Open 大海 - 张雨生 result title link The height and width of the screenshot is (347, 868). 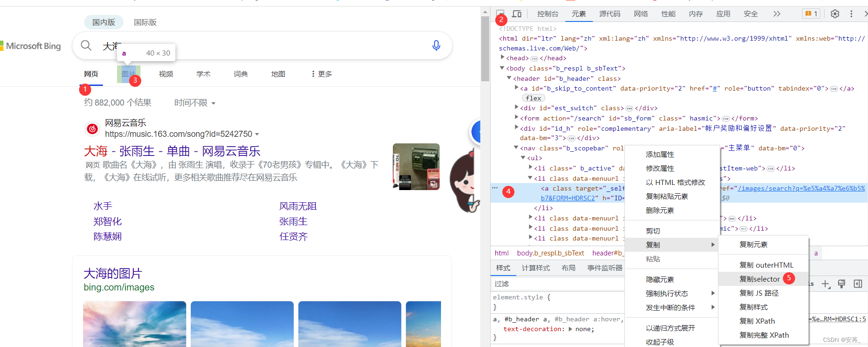172,151
